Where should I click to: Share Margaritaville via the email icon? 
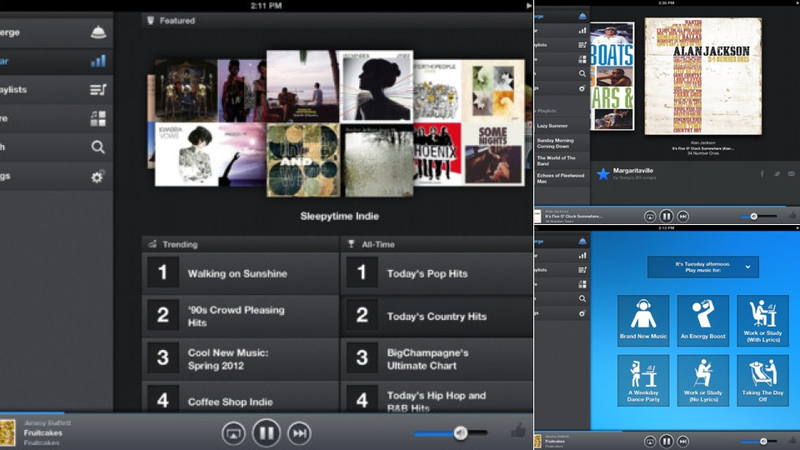791,174
